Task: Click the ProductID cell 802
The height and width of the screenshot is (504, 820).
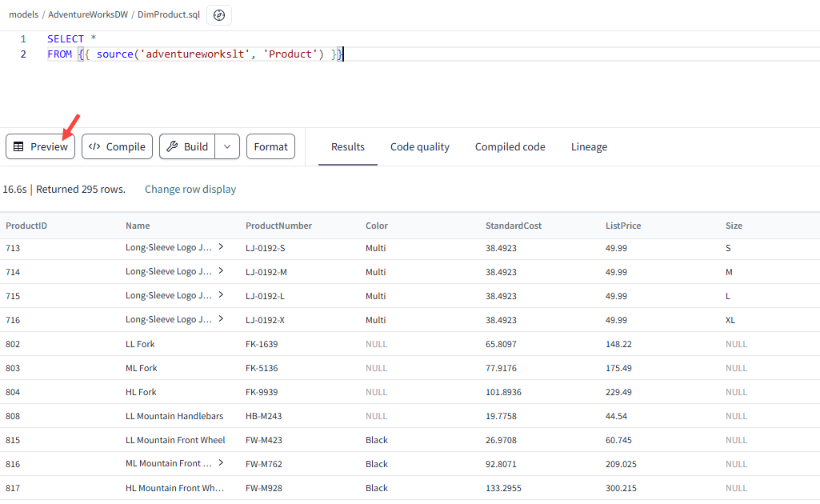Action: [x=13, y=345]
